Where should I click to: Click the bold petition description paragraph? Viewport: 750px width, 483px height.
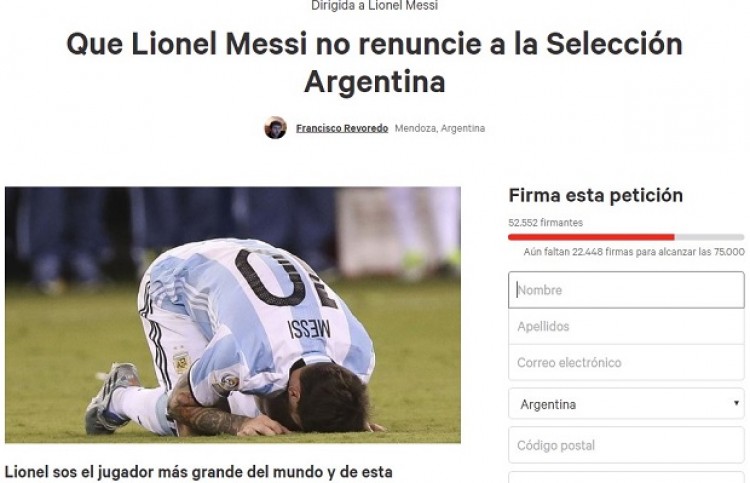tap(199, 472)
